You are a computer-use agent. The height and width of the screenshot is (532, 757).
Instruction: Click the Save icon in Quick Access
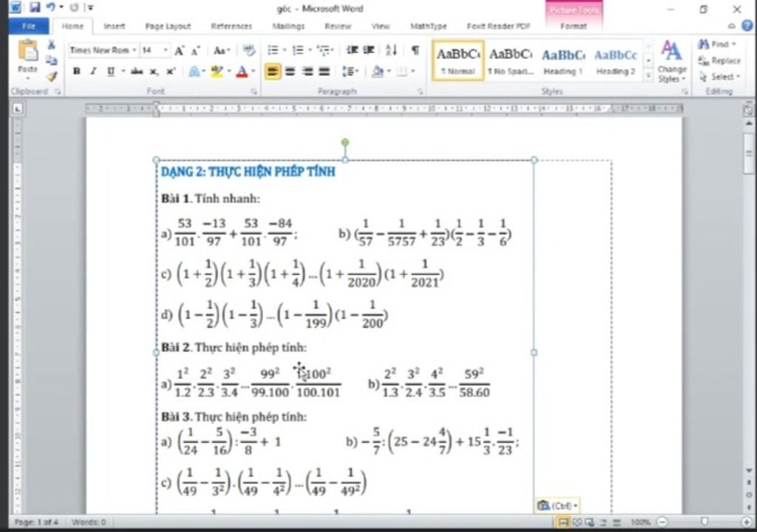tap(34, 7)
